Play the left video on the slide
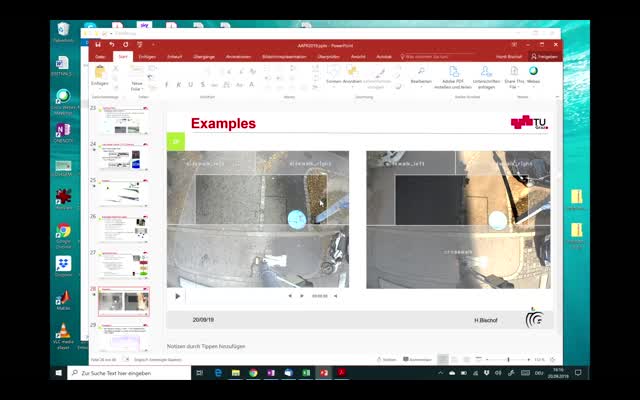The width and height of the screenshot is (640, 400). 178,296
